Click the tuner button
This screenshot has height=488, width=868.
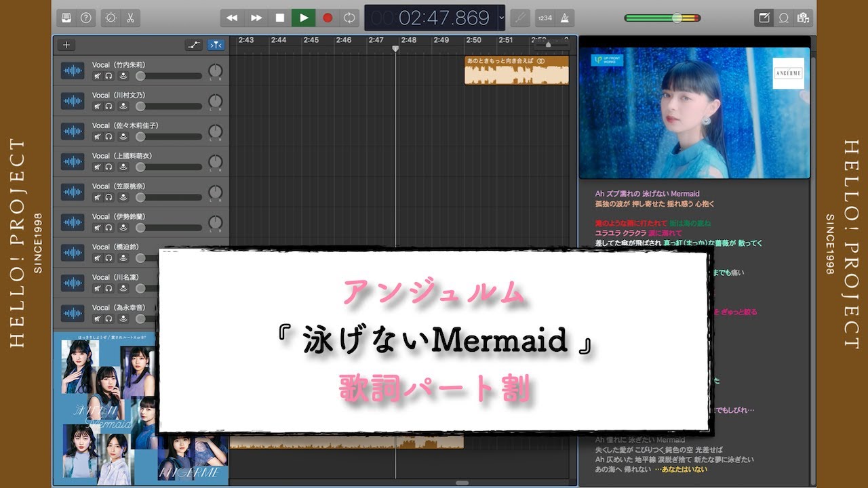[x=520, y=18]
